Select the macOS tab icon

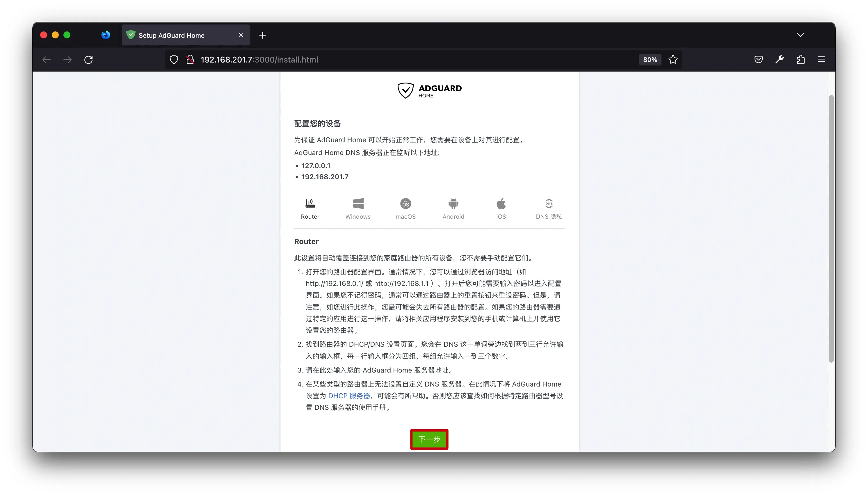point(405,203)
